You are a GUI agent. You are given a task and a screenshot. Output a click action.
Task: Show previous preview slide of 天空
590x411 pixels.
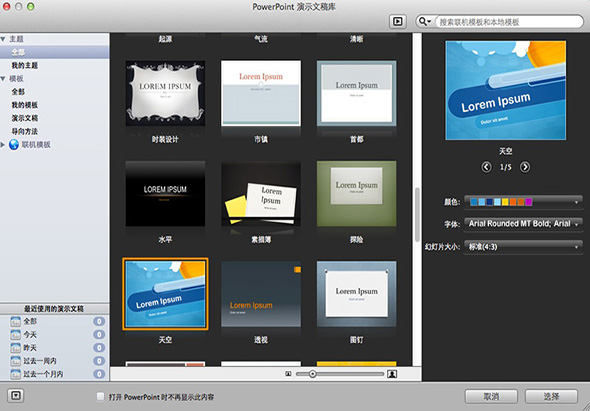pos(486,167)
